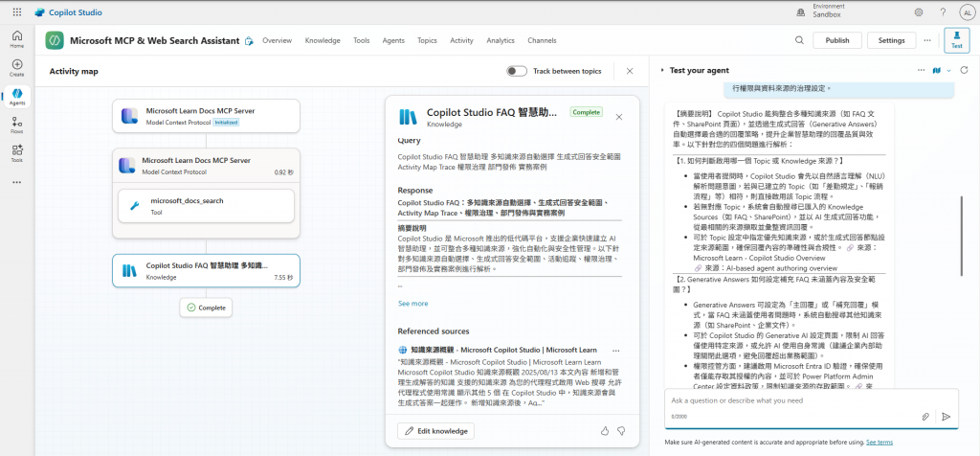Open the AL account avatar

point(967,11)
